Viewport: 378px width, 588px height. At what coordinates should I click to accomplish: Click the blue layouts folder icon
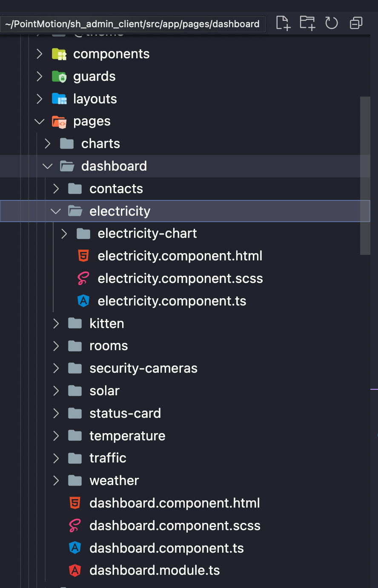point(59,99)
